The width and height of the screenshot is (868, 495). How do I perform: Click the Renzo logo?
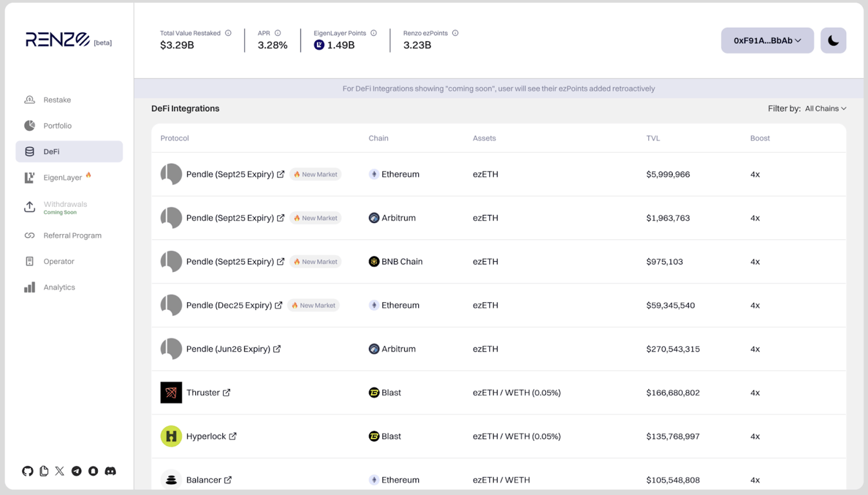point(58,40)
